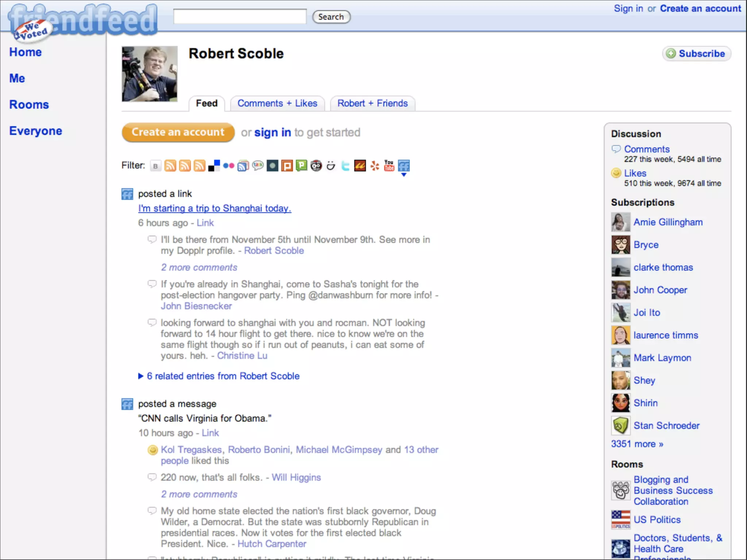The height and width of the screenshot is (560, 747).
Task: View 3351 more subscriptions
Action: (x=637, y=444)
